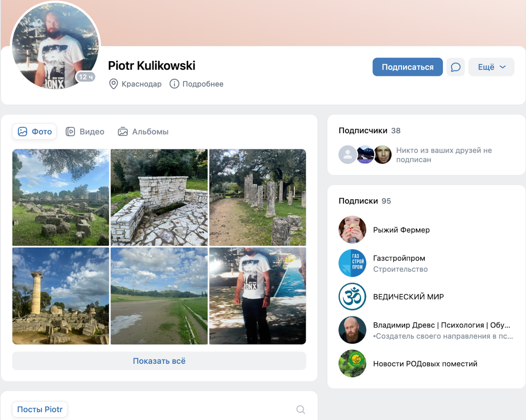The image size is (526, 420).
Task: Open Рыжий Фермер community avatar
Action: [x=352, y=230]
